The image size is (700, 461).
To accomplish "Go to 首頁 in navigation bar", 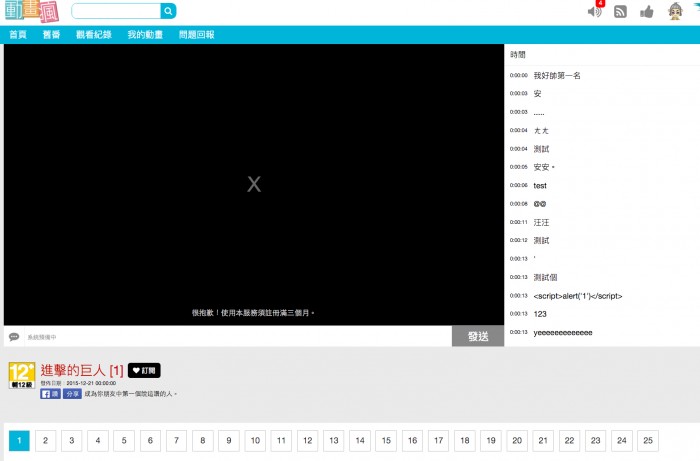I will [x=18, y=35].
